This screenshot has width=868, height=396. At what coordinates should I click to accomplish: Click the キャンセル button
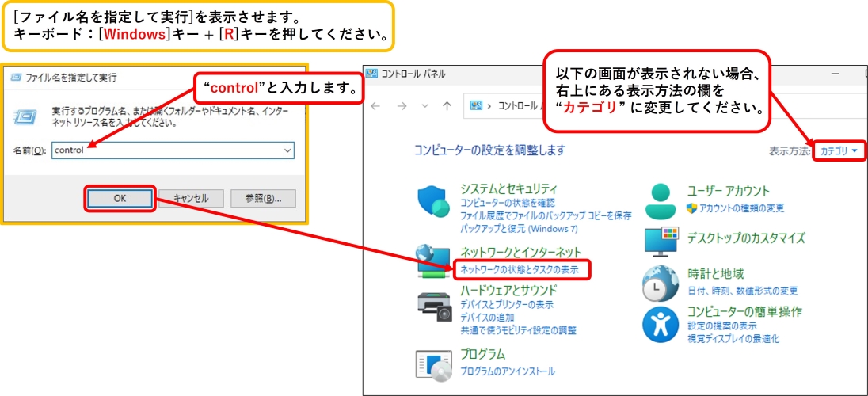tap(190, 199)
